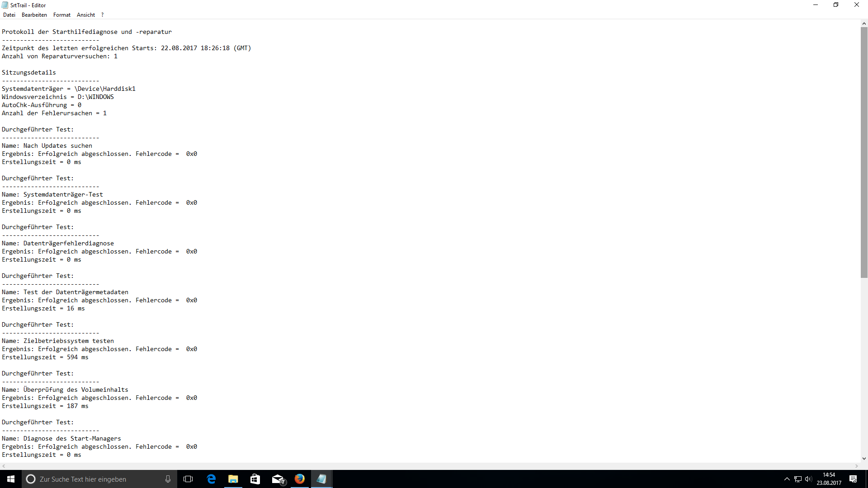Open the Datei menu
868x488 pixels.
point(9,15)
